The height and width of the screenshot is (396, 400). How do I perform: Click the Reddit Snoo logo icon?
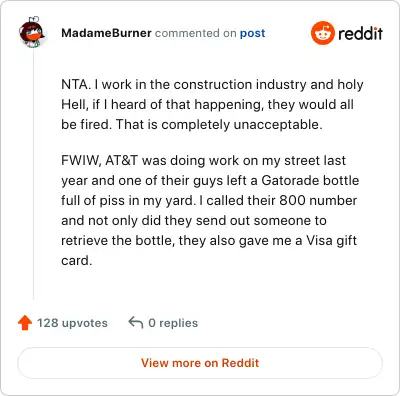click(322, 33)
